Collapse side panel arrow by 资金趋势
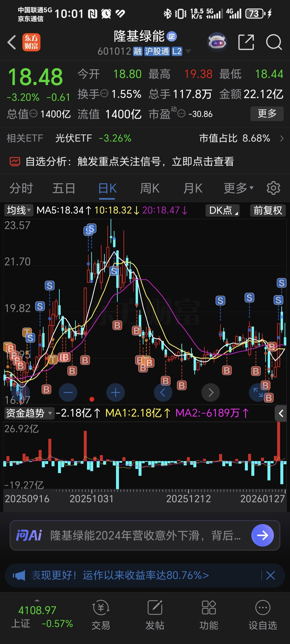Screen dimensions: 290x644 pyautogui.click(x=281, y=414)
